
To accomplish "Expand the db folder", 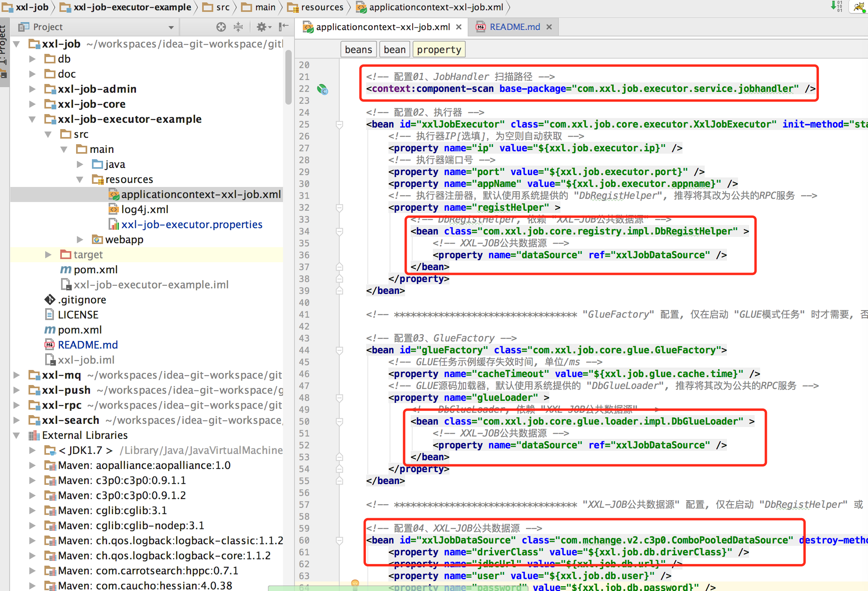I will pos(33,59).
